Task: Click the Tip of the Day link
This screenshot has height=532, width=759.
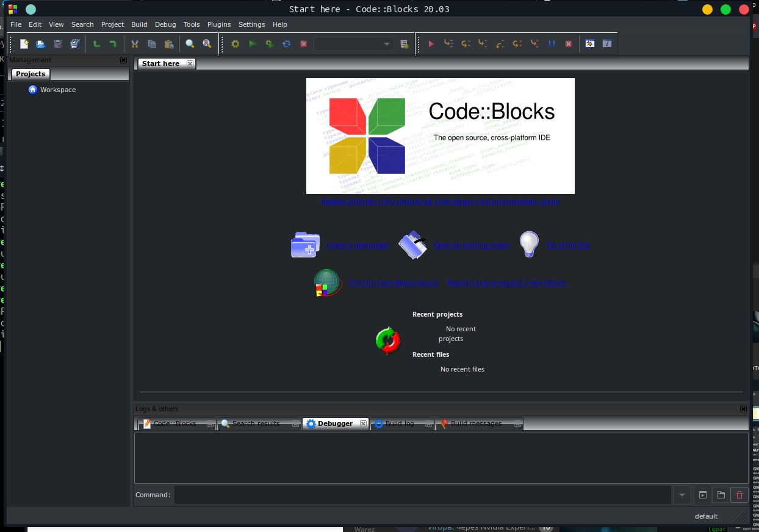Action: pos(568,245)
